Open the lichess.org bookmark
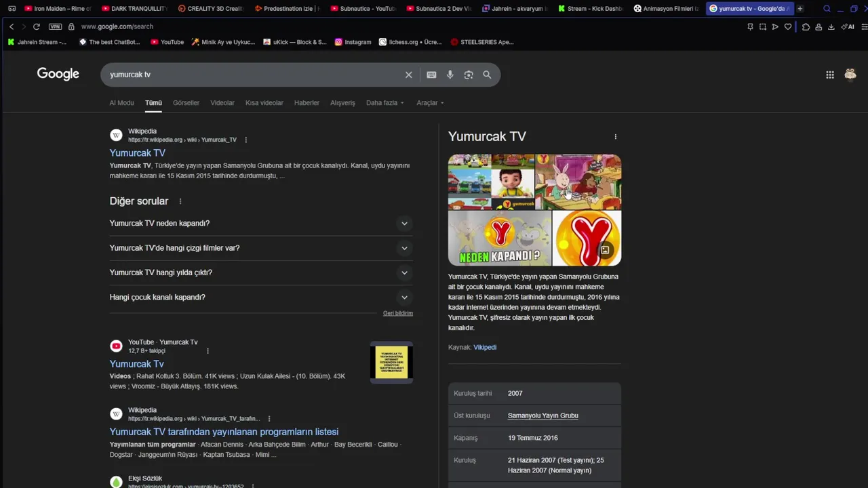 (410, 42)
